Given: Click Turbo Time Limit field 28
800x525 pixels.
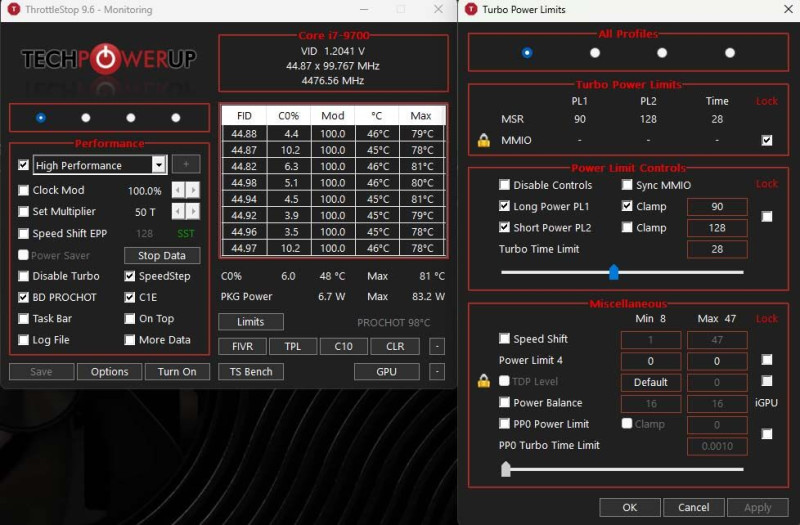Looking at the screenshot, I should coord(717,249).
